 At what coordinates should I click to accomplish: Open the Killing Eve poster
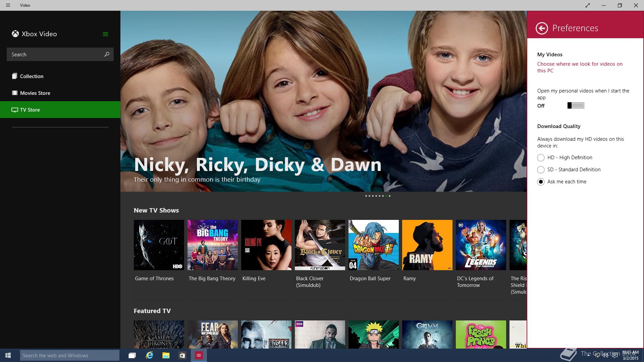(x=266, y=245)
